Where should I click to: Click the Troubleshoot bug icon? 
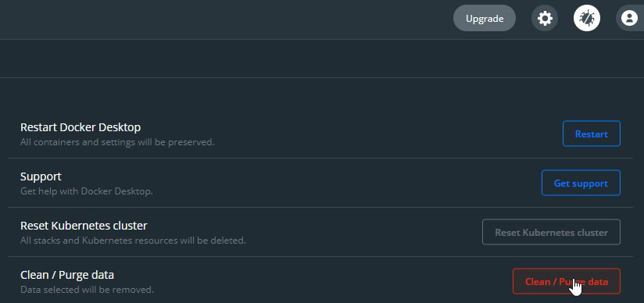click(x=587, y=18)
